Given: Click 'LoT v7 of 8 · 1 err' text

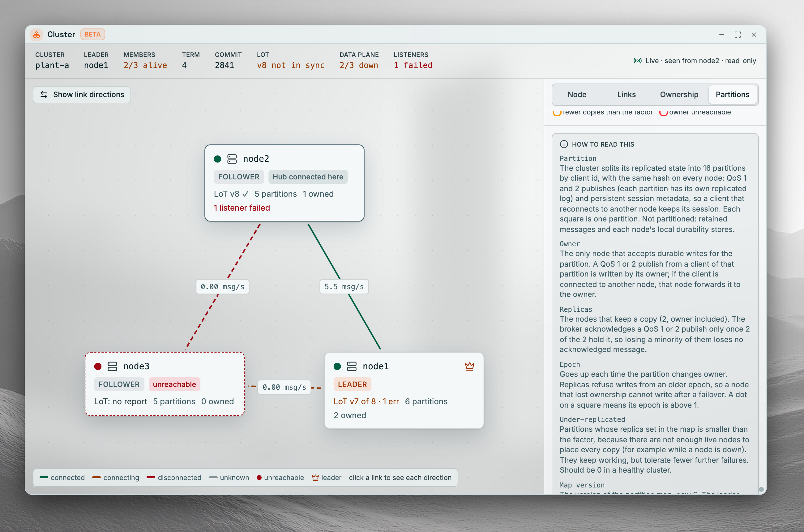Looking at the screenshot, I should [366, 401].
